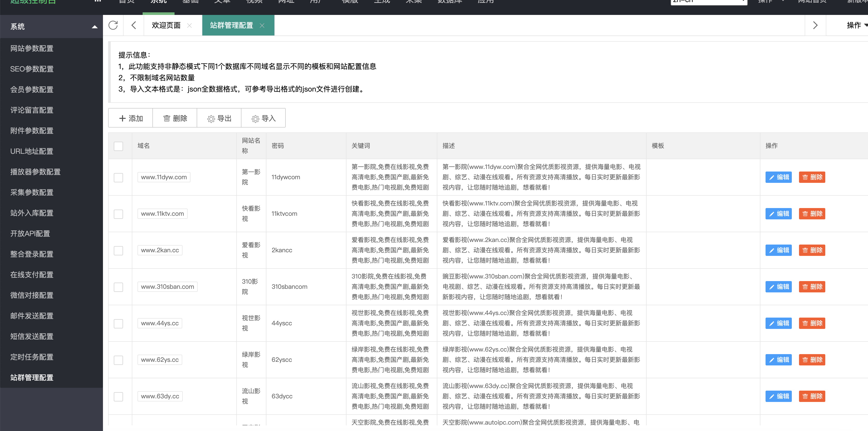This screenshot has width=868, height=431.
Task: Check the www.63dy.cc row checkbox
Action: click(x=118, y=397)
